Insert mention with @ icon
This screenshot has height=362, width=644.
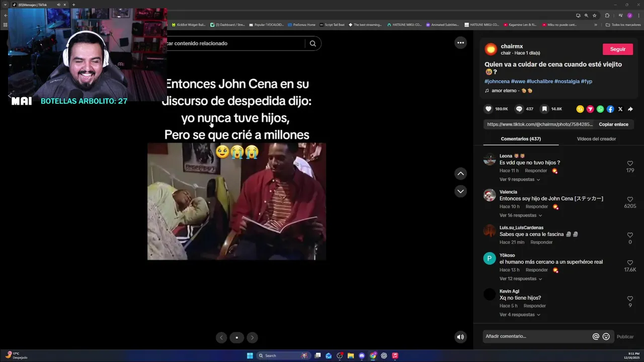(596, 336)
